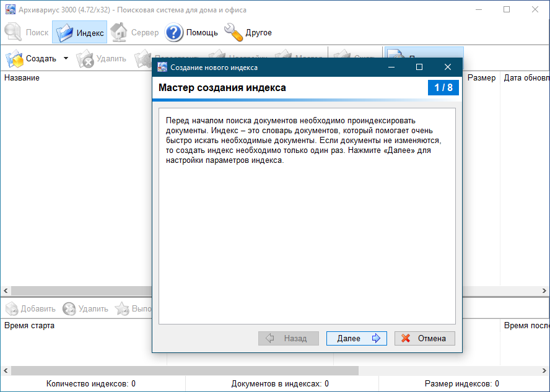Close the Архивариус 3000 main window
This screenshot has width=550, height=392.
pos(535,9)
